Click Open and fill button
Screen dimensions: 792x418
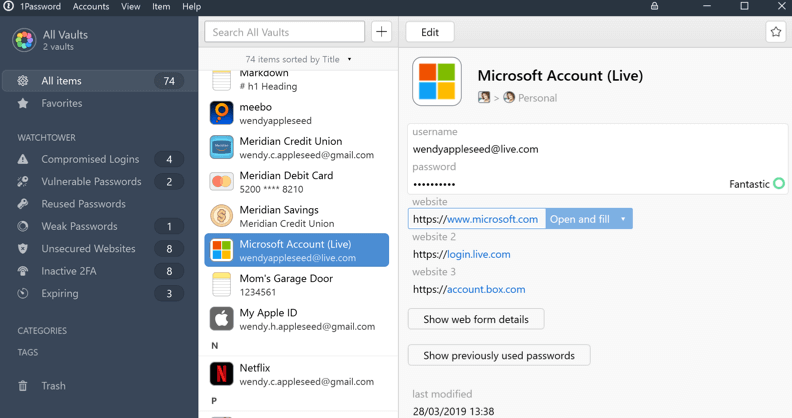[x=580, y=219]
